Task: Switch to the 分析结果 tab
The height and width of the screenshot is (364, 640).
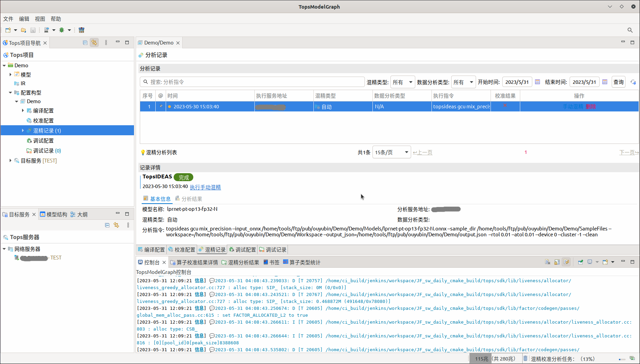Action: tap(188, 199)
